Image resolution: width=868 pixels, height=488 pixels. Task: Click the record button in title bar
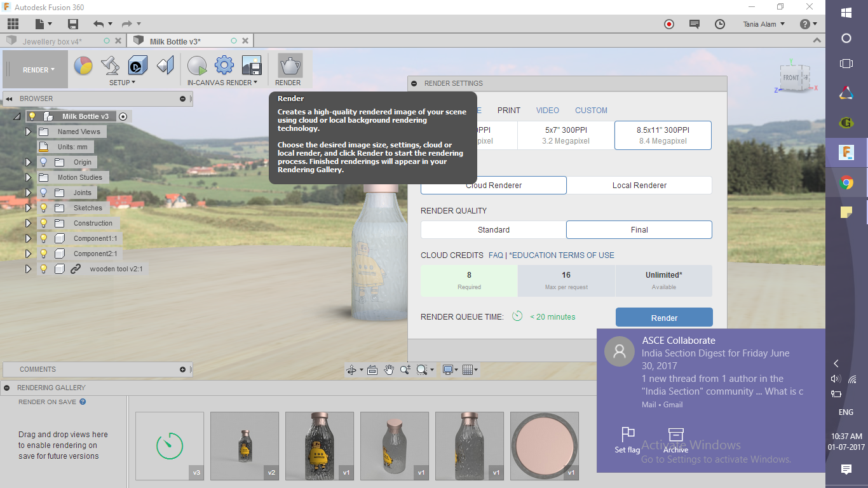[669, 24]
